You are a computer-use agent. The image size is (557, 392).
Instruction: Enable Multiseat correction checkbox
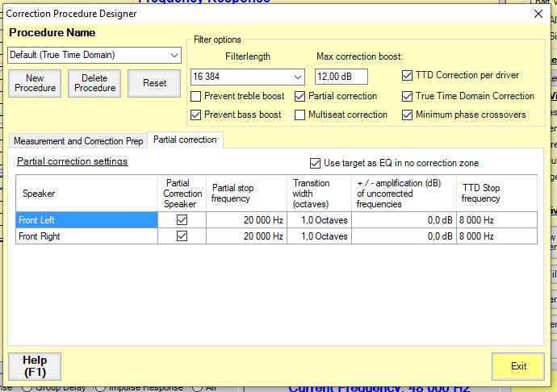coord(300,115)
